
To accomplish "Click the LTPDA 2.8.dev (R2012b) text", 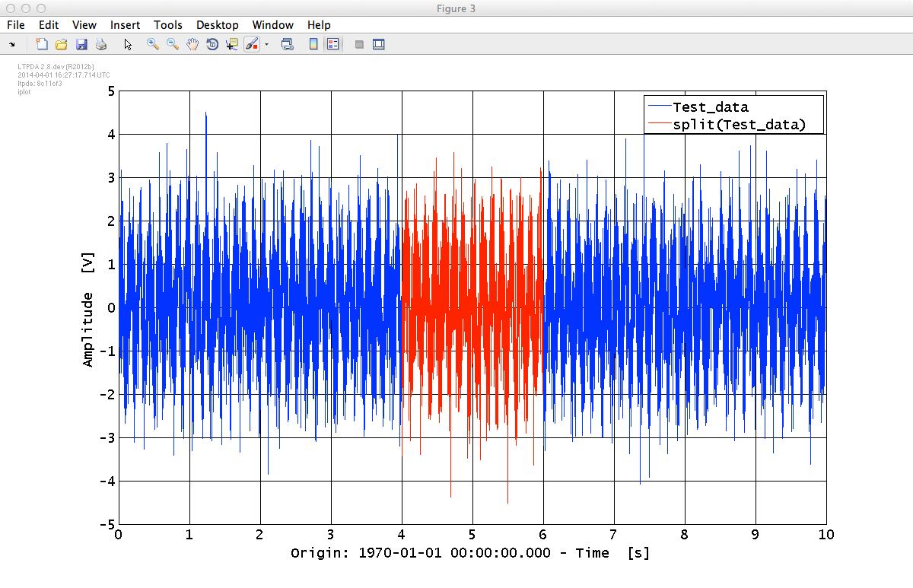I will (56, 67).
